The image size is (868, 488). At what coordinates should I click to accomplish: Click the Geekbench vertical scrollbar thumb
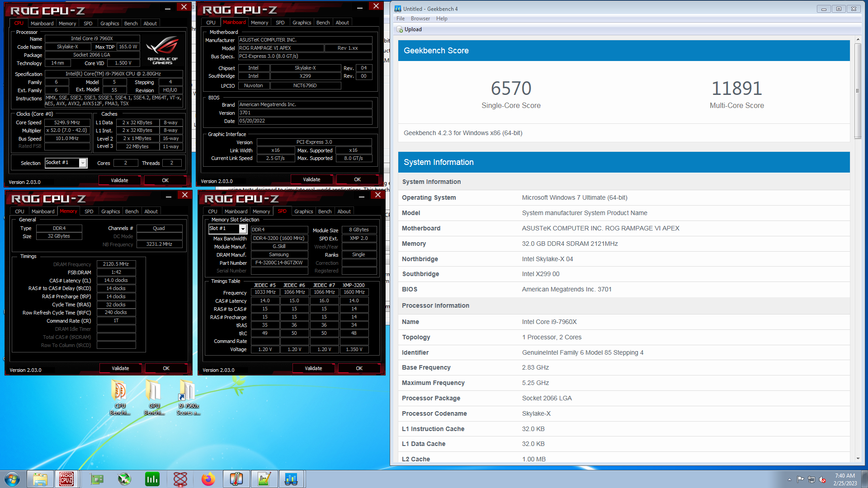pos(858,91)
